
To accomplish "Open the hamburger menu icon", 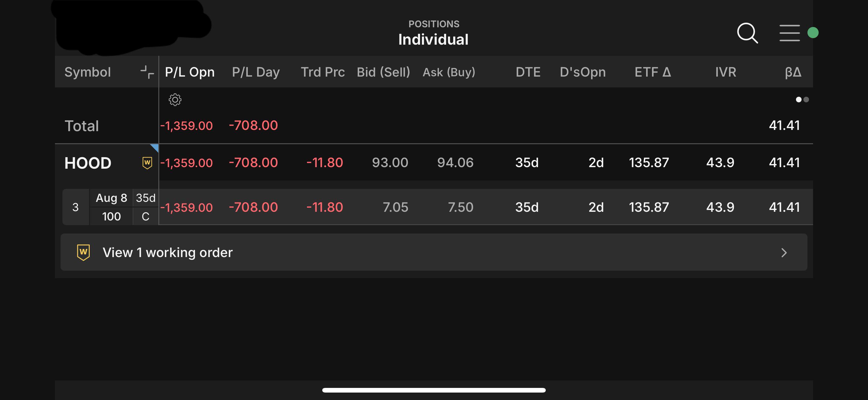I will pyautogui.click(x=789, y=33).
